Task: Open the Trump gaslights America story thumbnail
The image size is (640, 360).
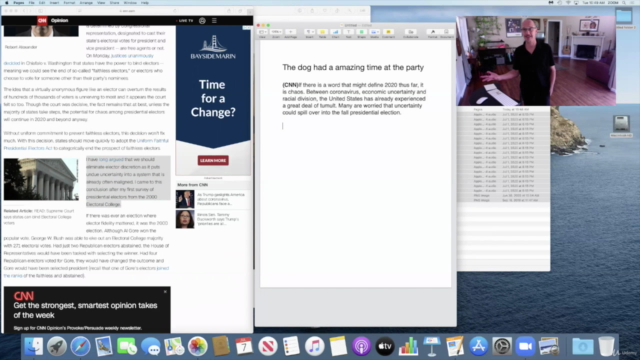Action: tap(185, 199)
